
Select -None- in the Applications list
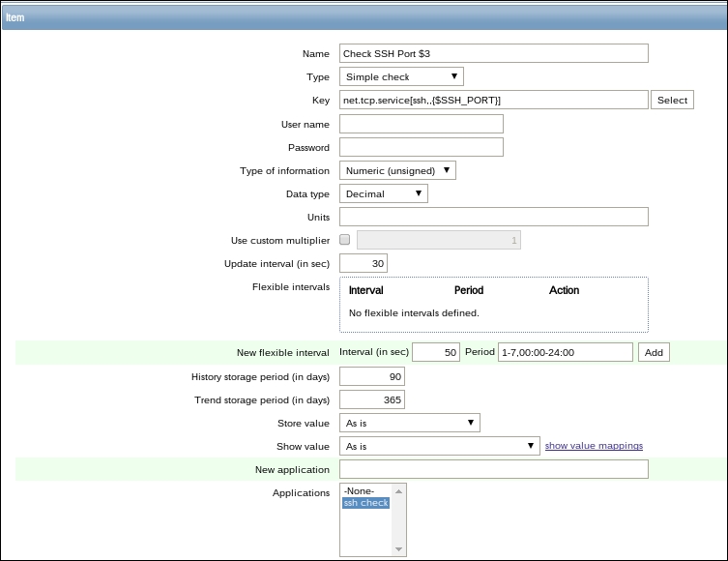359,491
